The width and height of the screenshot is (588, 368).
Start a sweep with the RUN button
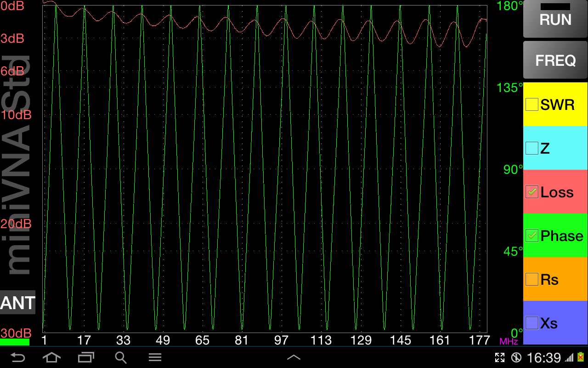pos(555,19)
